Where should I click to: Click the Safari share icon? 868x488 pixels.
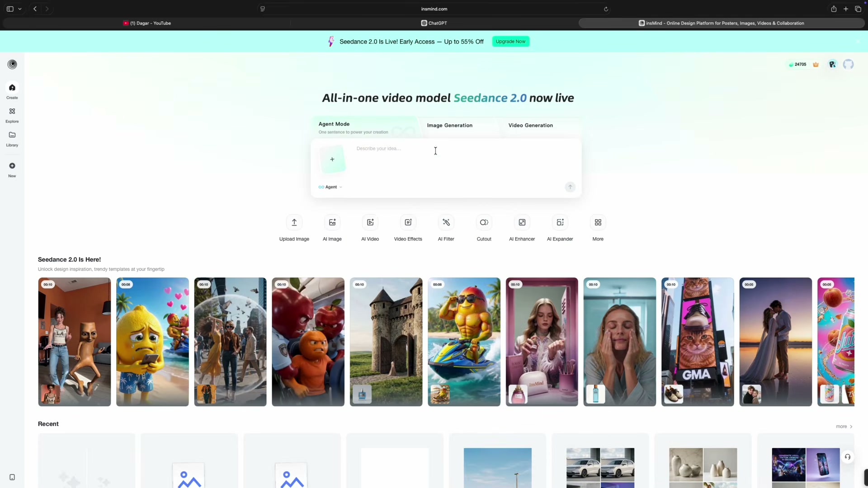coord(834,9)
